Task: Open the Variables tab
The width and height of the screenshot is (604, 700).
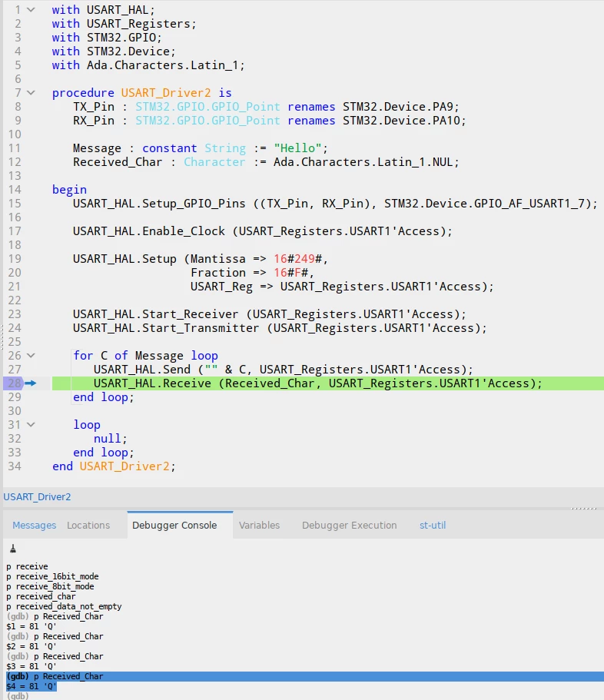Action: tap(260, 525)
